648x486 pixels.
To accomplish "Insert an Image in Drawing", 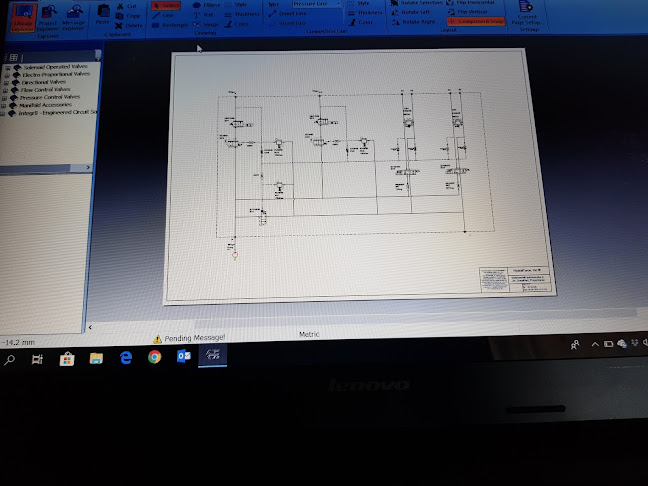I will (x=206, y=24).
